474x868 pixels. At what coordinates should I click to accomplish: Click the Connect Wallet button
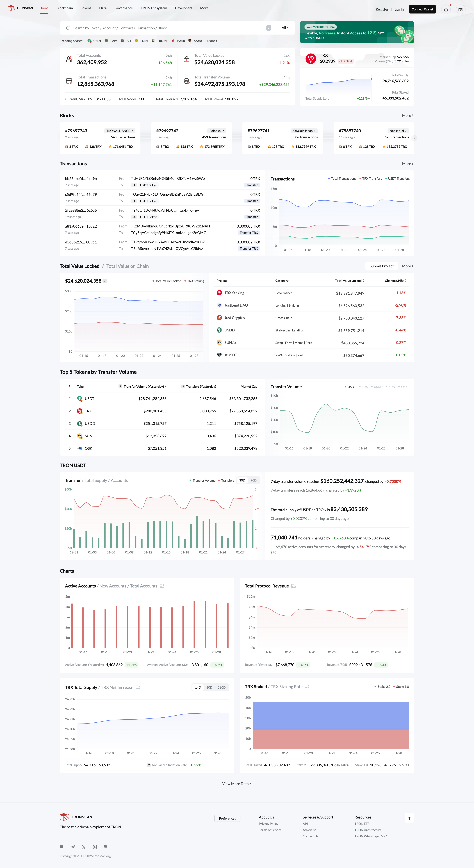pos(422,9)
